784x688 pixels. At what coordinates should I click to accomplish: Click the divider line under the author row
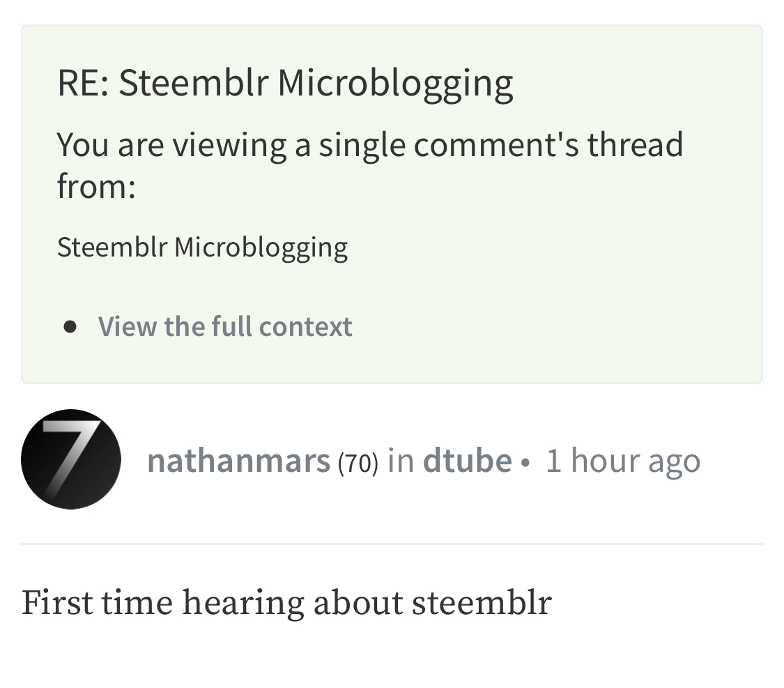(392, 544)
